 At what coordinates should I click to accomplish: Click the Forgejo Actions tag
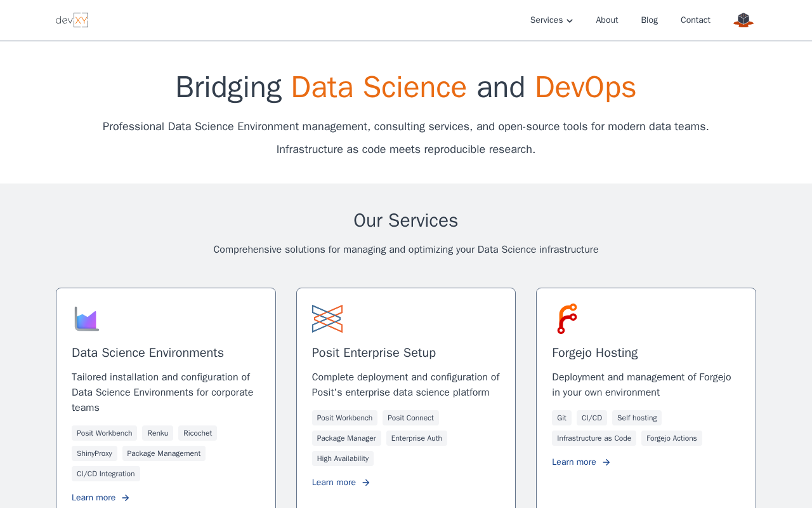click(671, 438)
